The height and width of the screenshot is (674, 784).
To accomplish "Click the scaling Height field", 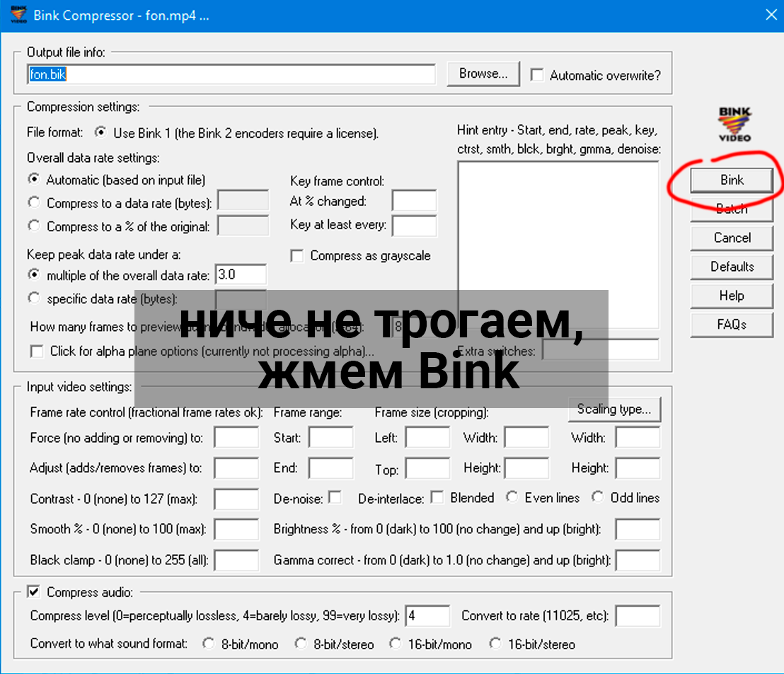I will tap(638, 468).
